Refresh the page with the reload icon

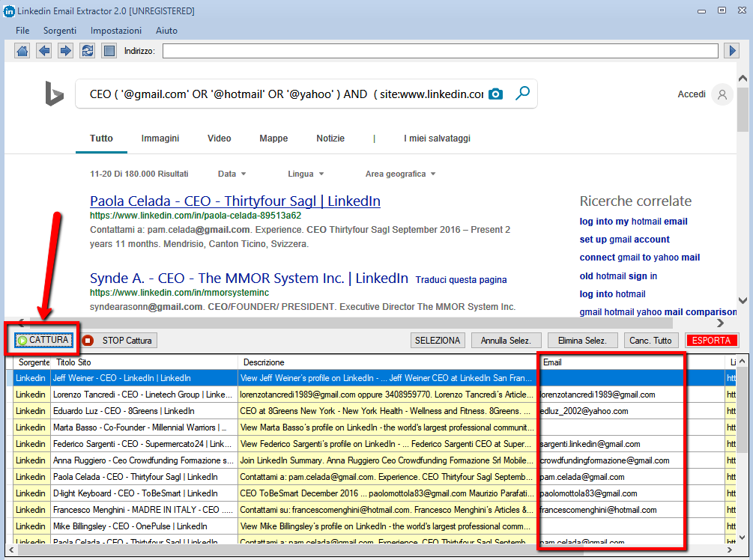pyautogui.click(x=88, y=50)
